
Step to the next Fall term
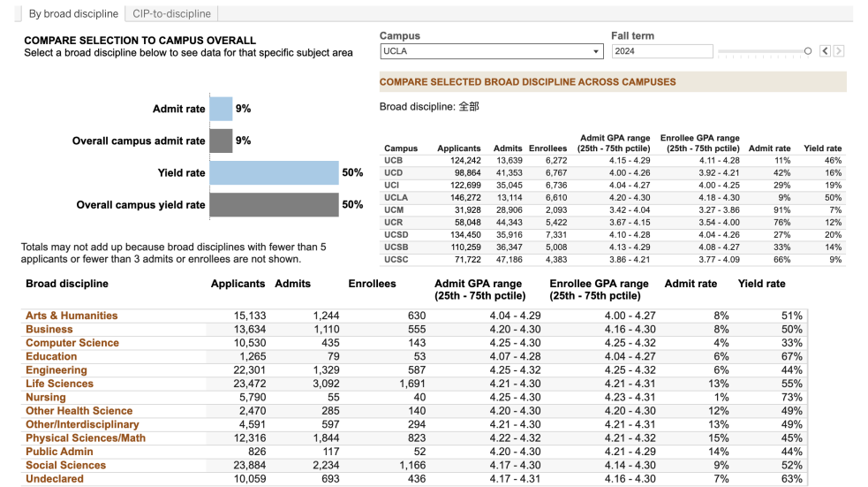(x=839, y=52)
